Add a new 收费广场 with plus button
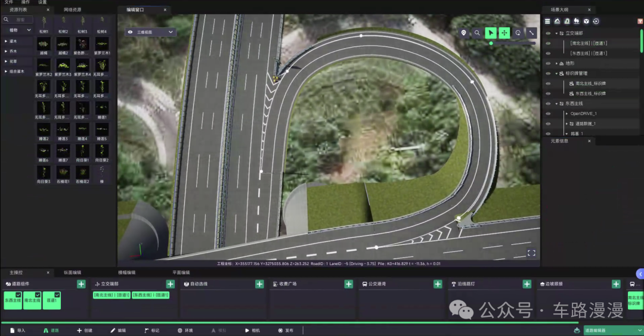 (x=349, y=284)
